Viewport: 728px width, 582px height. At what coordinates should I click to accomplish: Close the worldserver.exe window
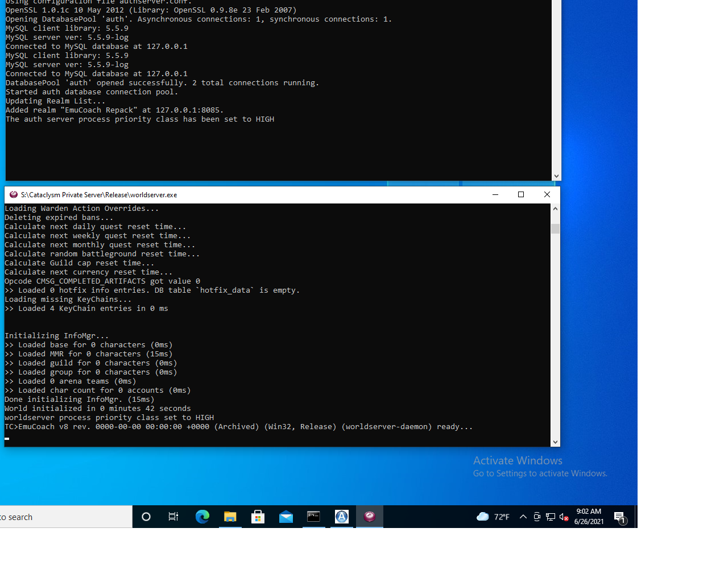(x=547, y=194)
